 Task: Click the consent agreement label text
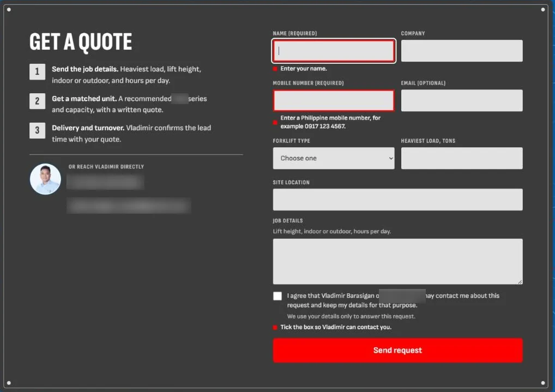[393, 300]
